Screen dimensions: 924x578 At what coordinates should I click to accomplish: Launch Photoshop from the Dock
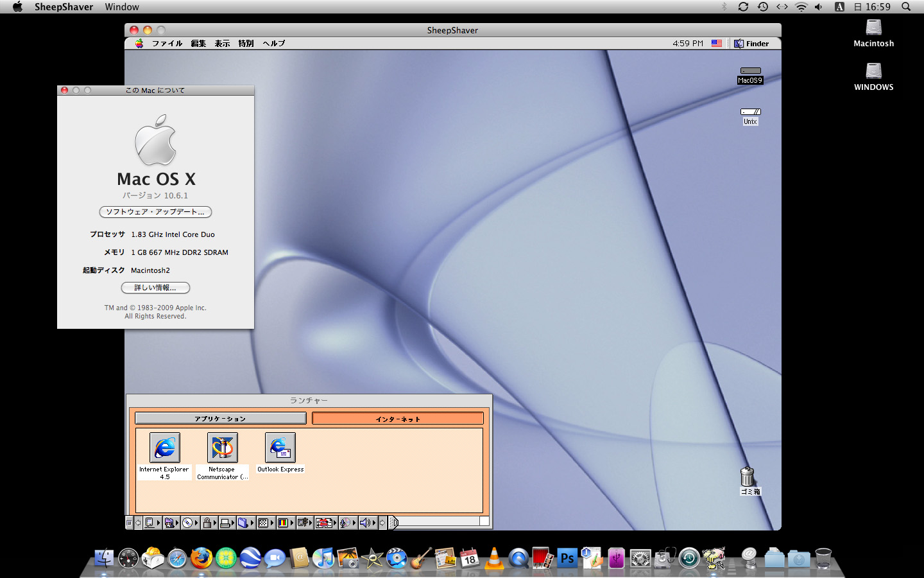[x=567, y=558]
